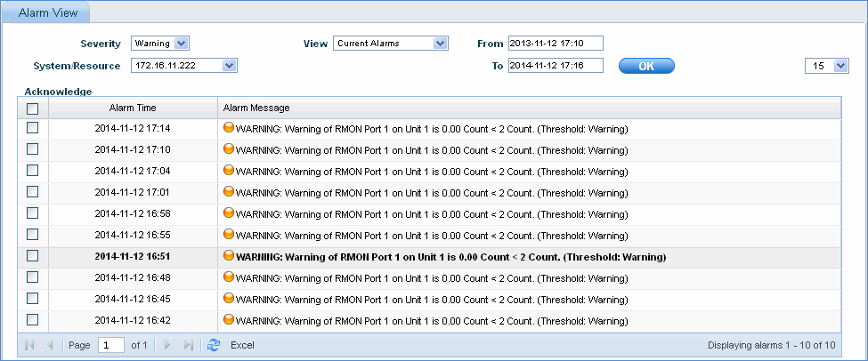
Task: Click next page arrow icon
Action: point(166,345)
